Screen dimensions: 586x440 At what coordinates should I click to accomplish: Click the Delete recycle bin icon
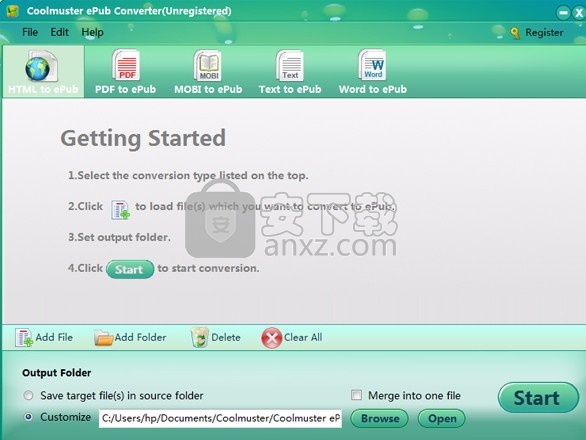click(200, 338)
